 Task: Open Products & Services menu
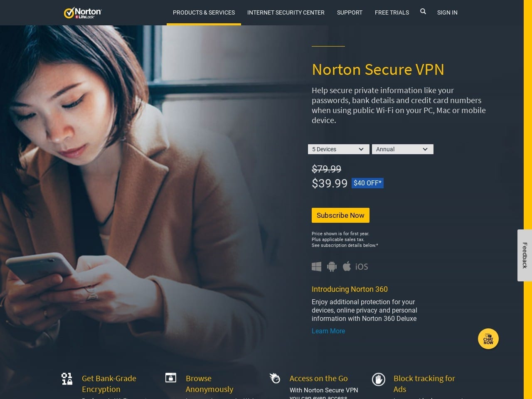click(x=204, y=12)
